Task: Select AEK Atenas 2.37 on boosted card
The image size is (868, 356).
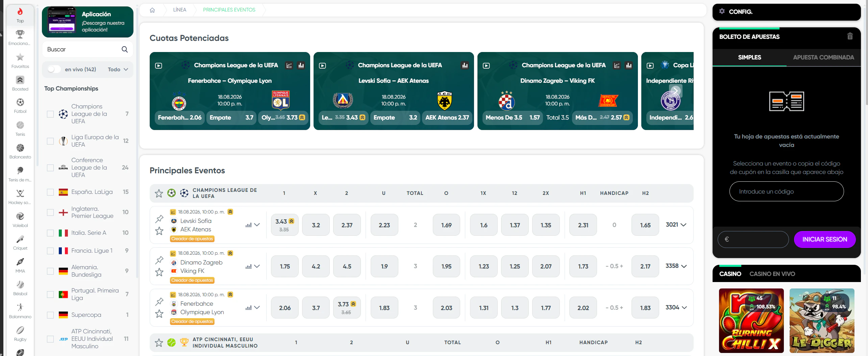Action: [447, 118]
